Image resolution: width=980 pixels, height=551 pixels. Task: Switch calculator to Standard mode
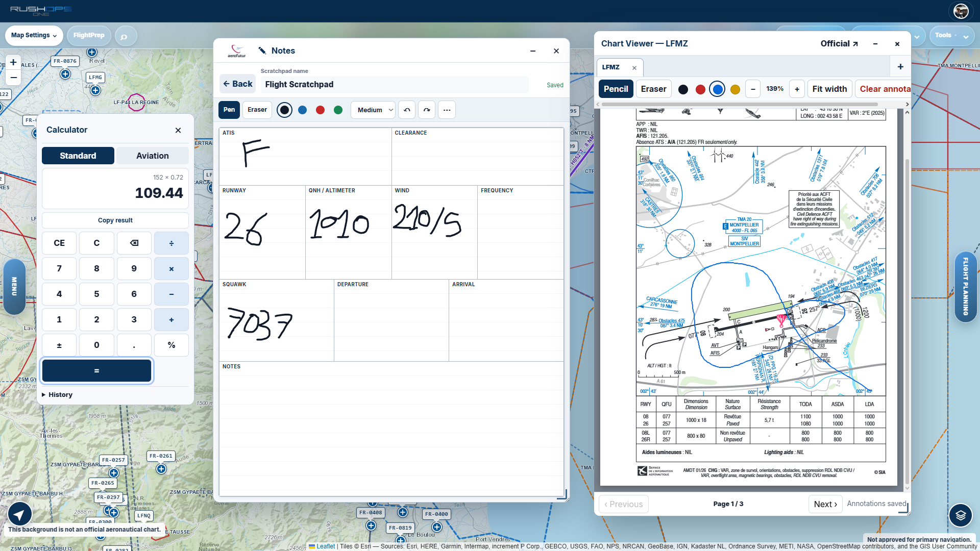(x=78, y=156)
